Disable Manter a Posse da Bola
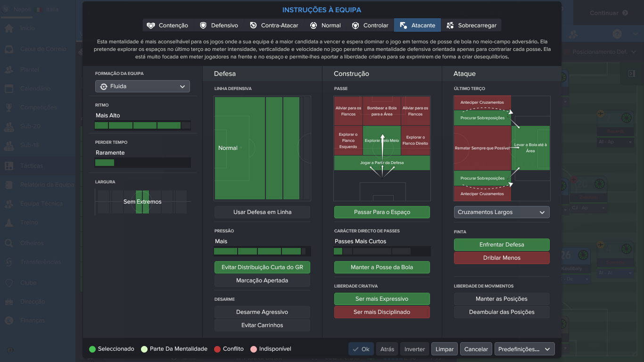This screenshot has height=362, width=644. pyautogui.click(x=382, y=267)
